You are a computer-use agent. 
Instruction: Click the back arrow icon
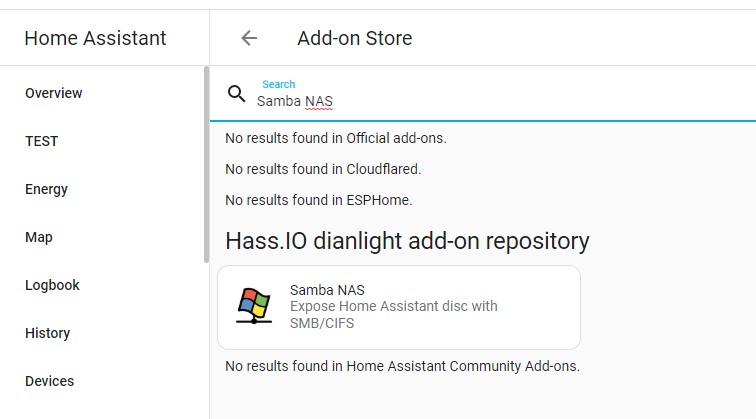click(249, 38)
